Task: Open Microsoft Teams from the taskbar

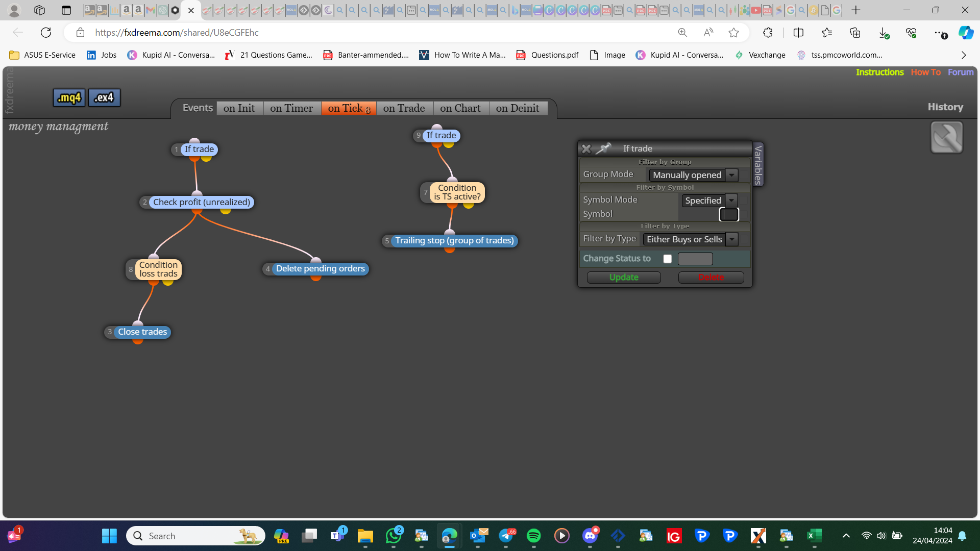Action: [337, 536]
